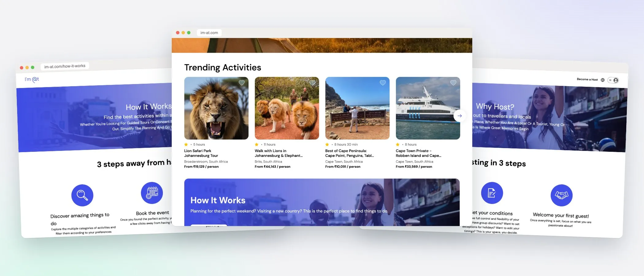
Task: Click the I'm@t logo
Action: [32, 79]
